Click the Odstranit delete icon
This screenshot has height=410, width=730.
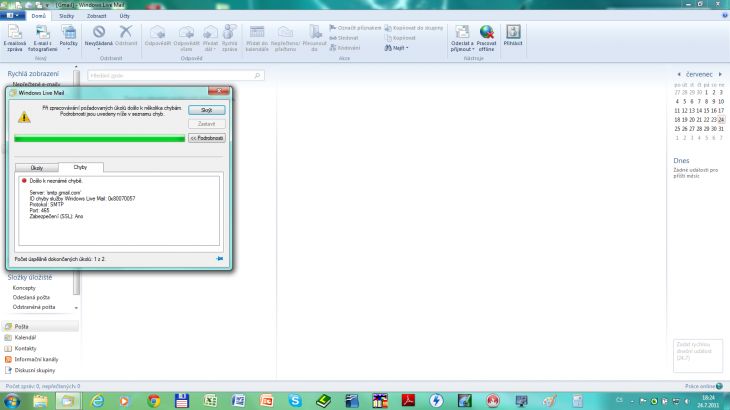[126, 35]
